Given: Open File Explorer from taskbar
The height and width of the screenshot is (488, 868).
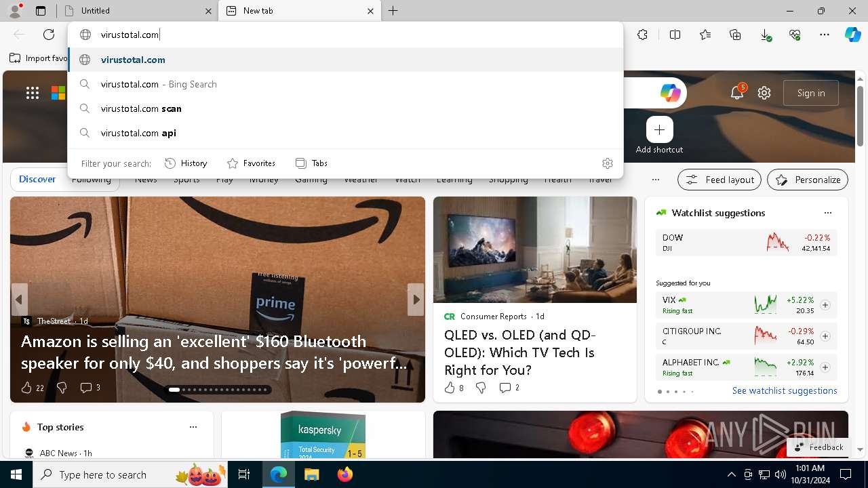Looking at the screenshot, I should (311, 474).
